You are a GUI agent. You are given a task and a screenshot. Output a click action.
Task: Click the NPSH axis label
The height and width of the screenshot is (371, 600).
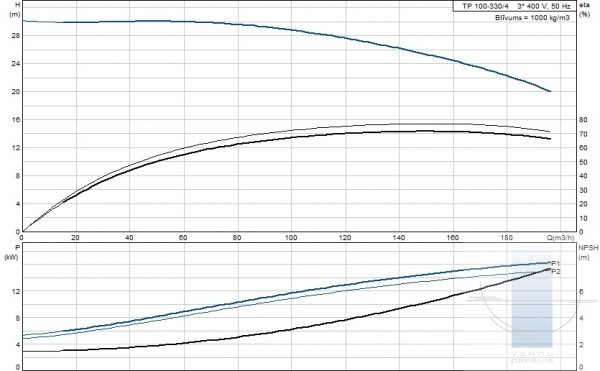pyautogui.click(x=589, y=248)
